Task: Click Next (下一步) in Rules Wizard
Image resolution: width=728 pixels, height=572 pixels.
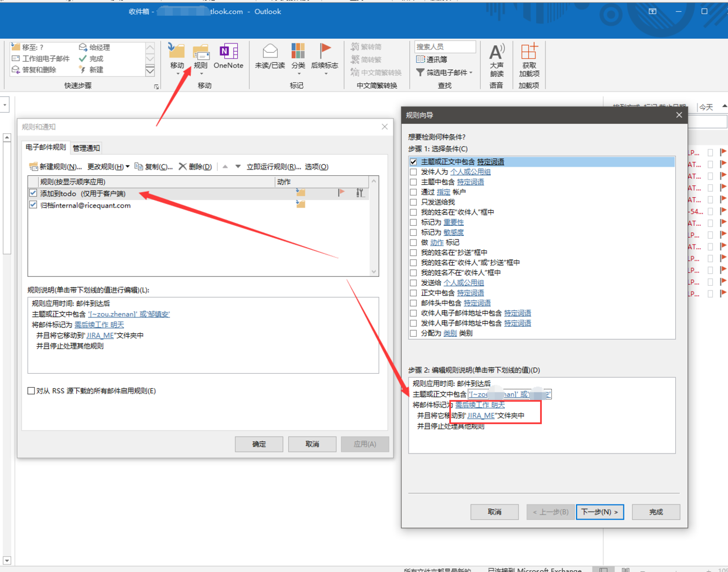Action: (599, 512)
